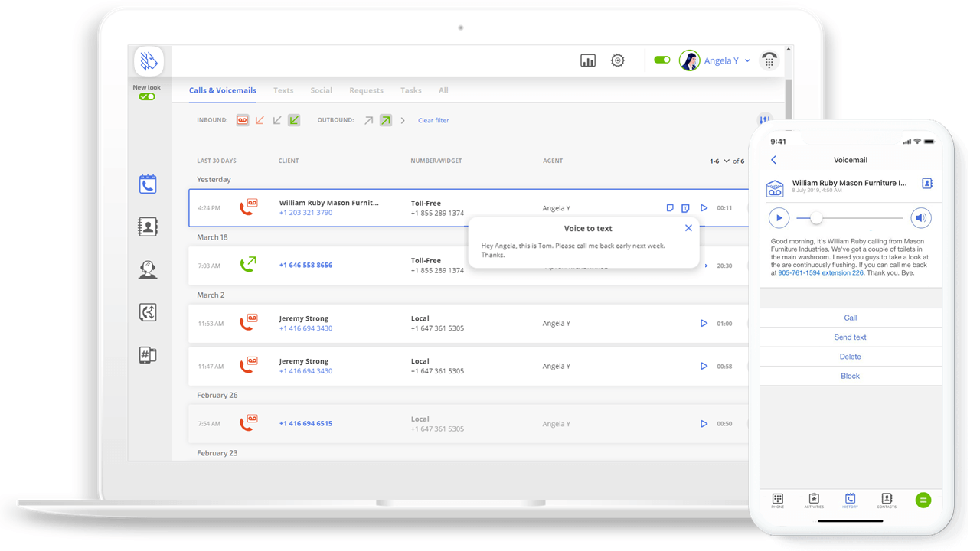Open Contacts tab in the phone's bottom bar
Viewport: 980px width, 551px height.
click(x=887, y=500)
